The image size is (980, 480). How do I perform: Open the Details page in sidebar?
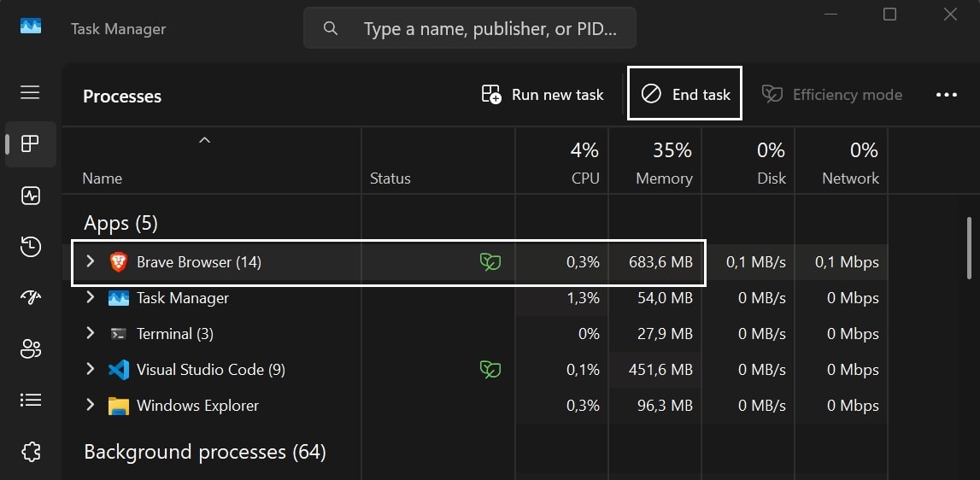[x=30, y=400]
